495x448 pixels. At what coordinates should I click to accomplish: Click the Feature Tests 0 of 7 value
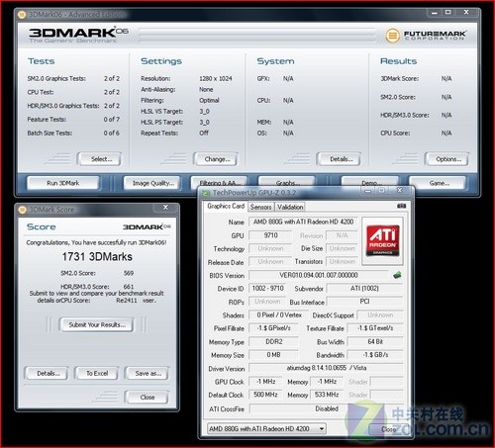point(112,120)
